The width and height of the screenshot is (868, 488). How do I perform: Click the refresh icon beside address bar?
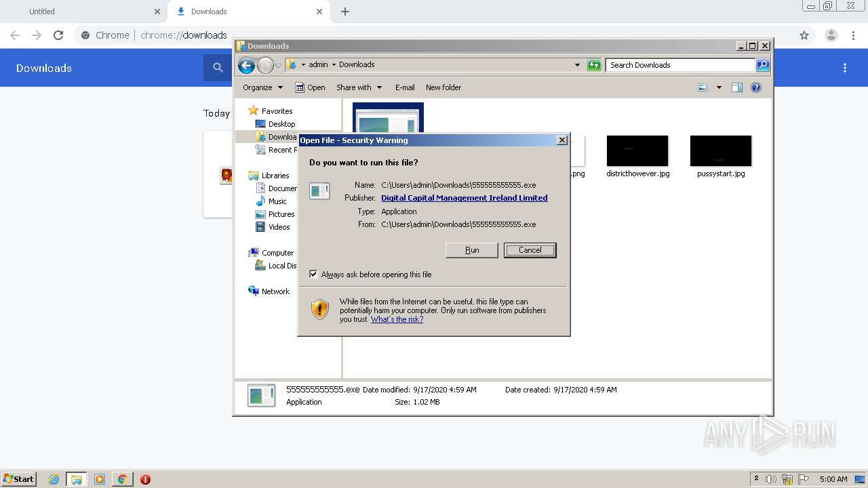click(594, 65)
